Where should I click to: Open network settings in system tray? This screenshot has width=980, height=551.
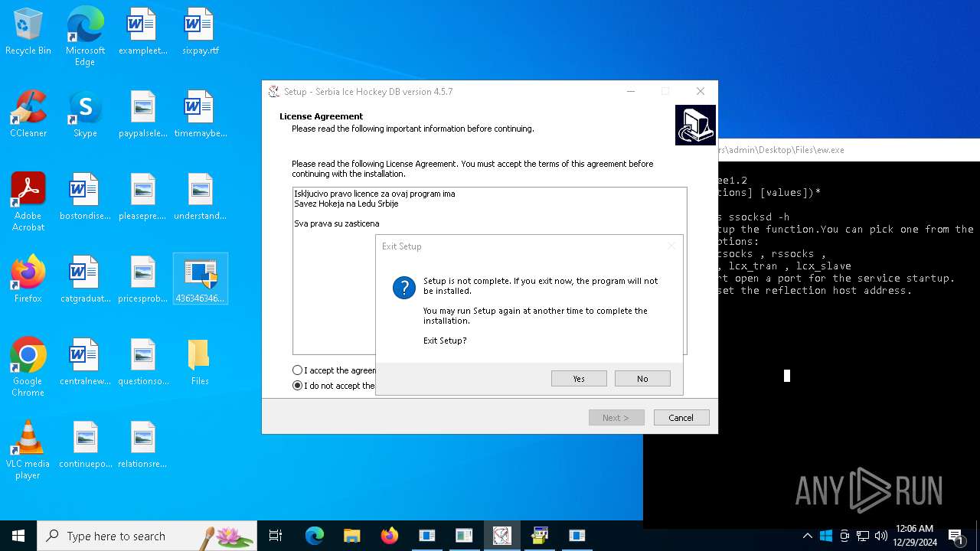pyautogui.click(x=863, y=536)
